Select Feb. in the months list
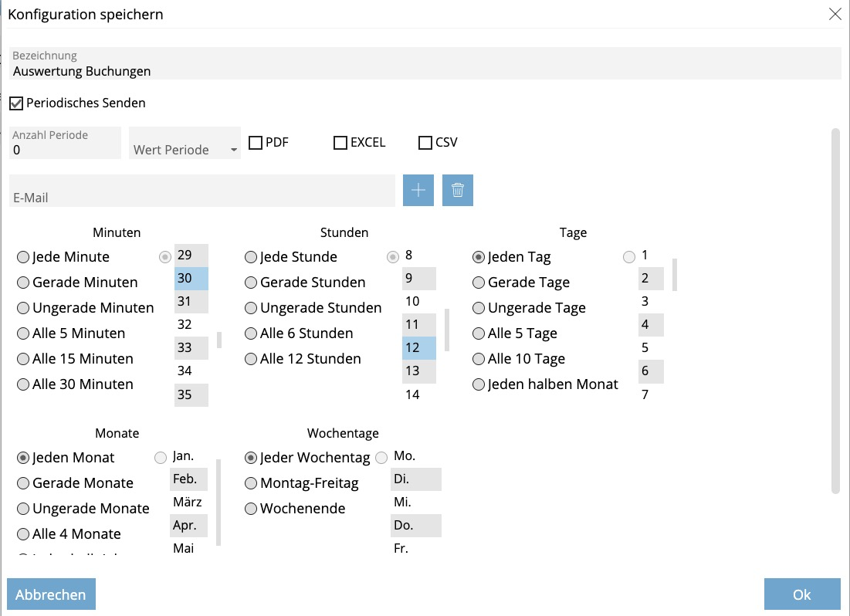Image resolution: width=850 pixels, height=616 pixels. [x=188, y=479]
